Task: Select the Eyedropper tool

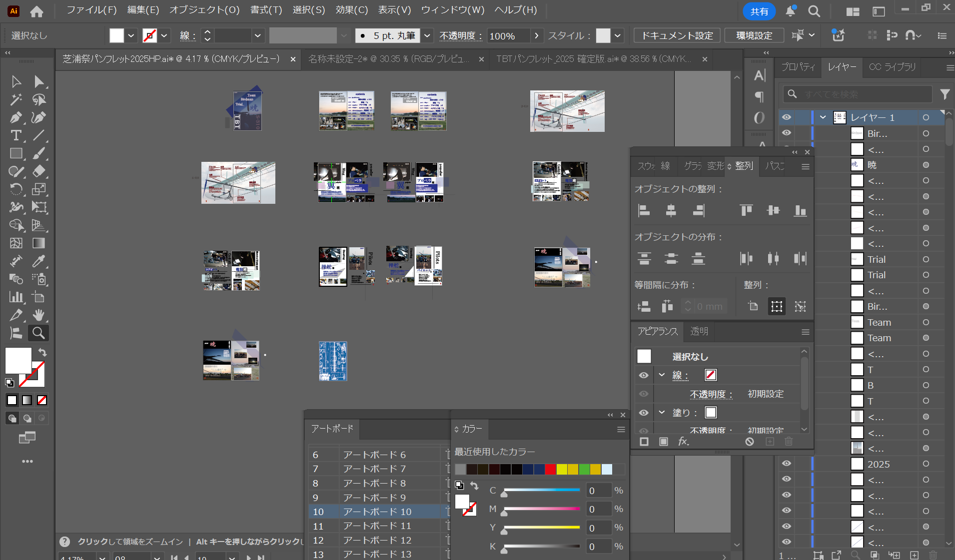Action: tap(38, 261)
